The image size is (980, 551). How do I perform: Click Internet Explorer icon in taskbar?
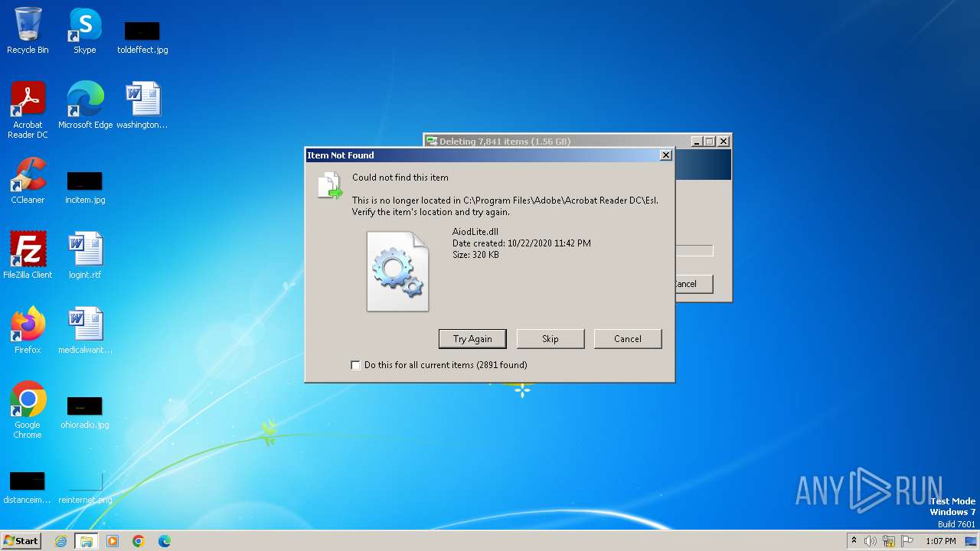(60, 541)
